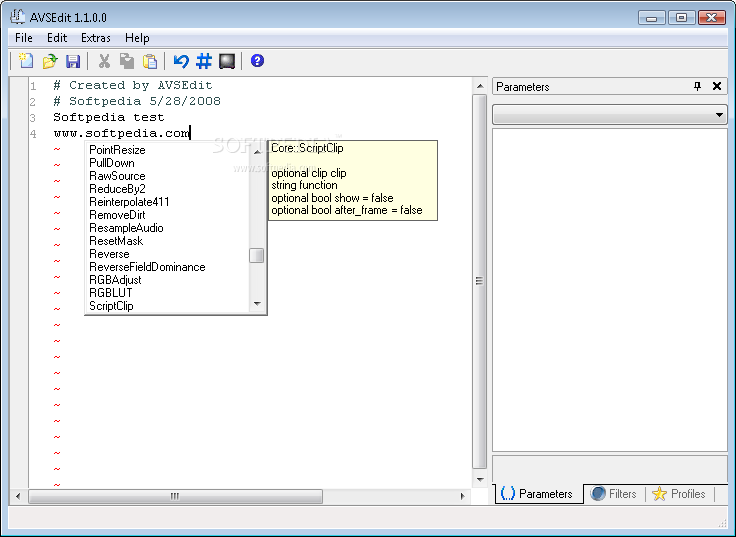The height and width of the screenshot is (537, 736).
Task: Click the Paste clipboard icon
Action: click(x=150, y=61)
